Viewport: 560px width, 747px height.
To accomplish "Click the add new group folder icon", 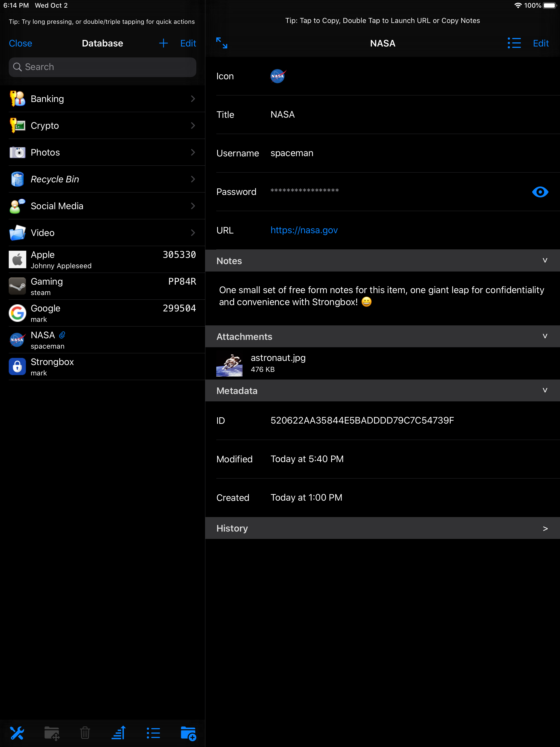I will pyautogui.click(x=188, y=733).
